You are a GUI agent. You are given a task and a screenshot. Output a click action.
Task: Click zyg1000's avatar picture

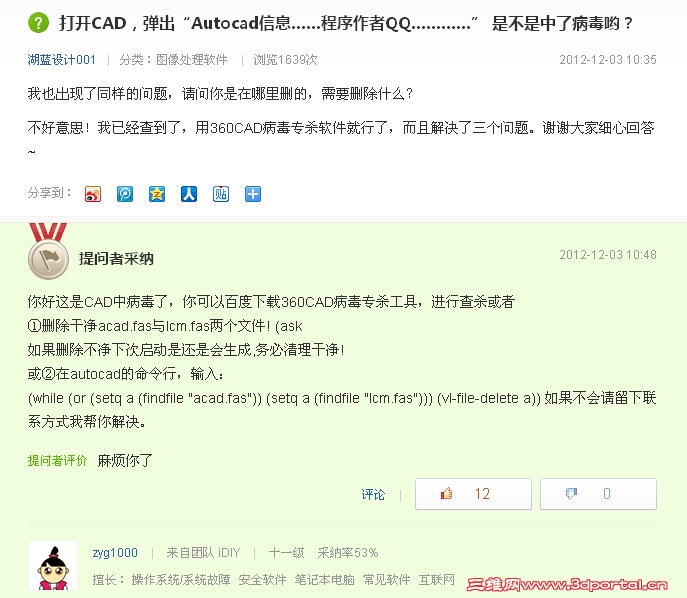53,566
